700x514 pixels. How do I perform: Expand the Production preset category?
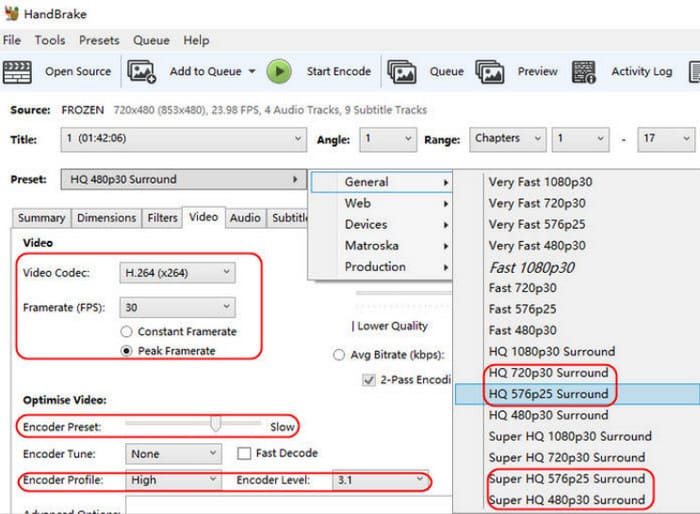pos(382,267)
